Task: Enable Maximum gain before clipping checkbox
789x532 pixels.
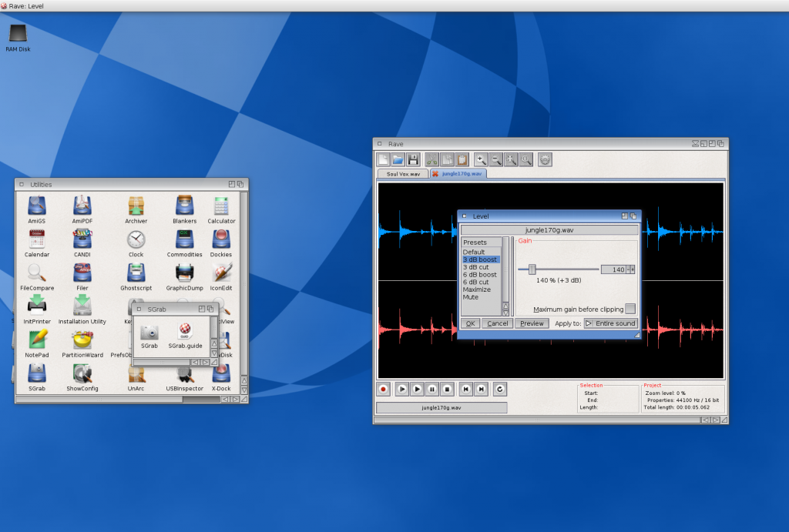Action: 630,309
